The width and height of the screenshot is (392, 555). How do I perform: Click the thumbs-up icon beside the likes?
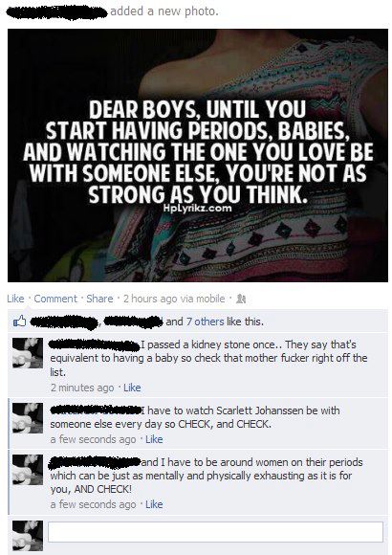pos(19,321)
